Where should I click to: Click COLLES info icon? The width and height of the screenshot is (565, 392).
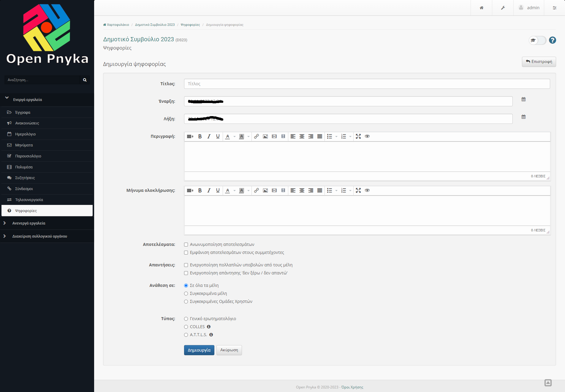[x=209, y=327]
